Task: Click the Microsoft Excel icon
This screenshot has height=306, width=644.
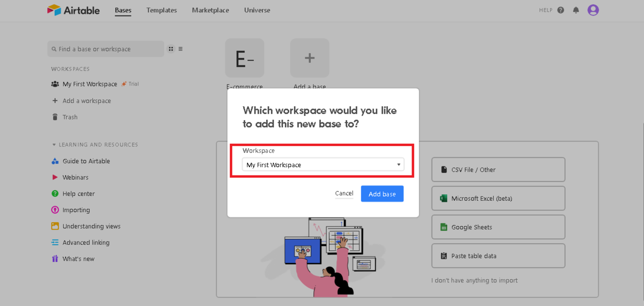Action: 444,199
